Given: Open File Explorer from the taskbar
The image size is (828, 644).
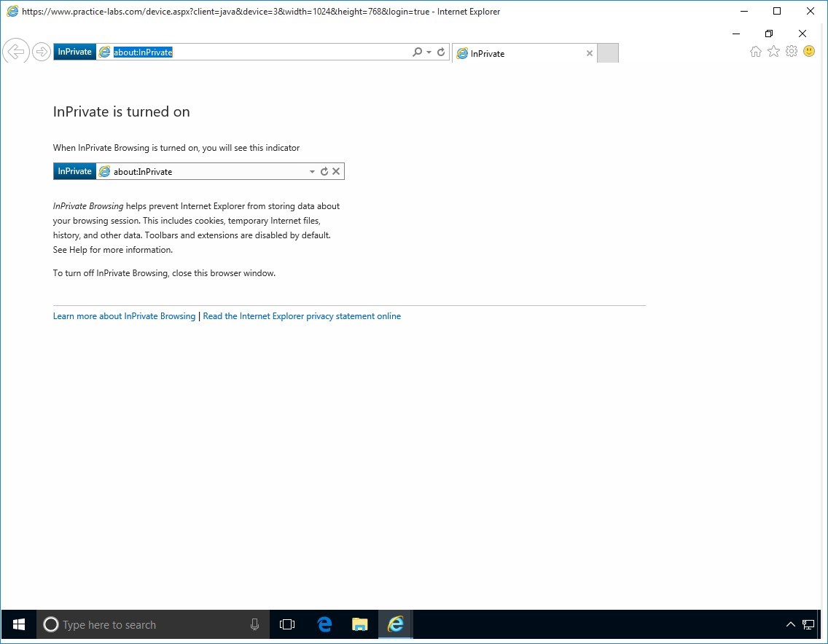Looking at the screenshot, I should pos(359,624).
